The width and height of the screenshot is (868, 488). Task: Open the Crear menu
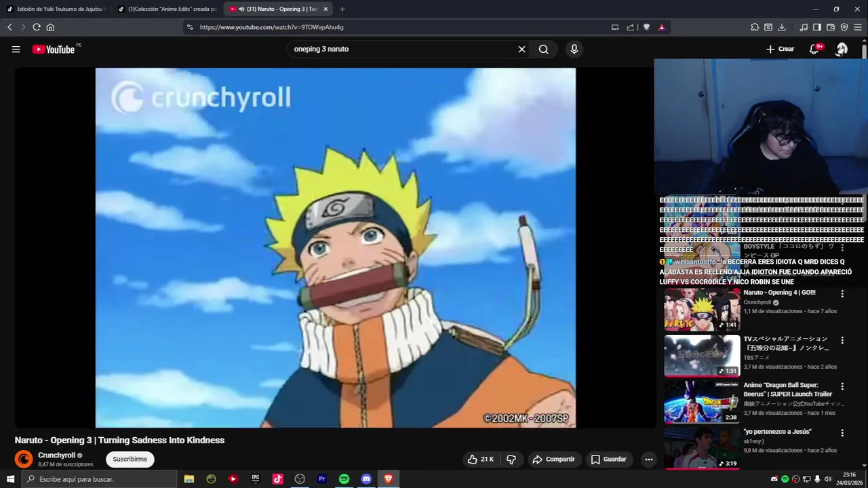(780, 49)
